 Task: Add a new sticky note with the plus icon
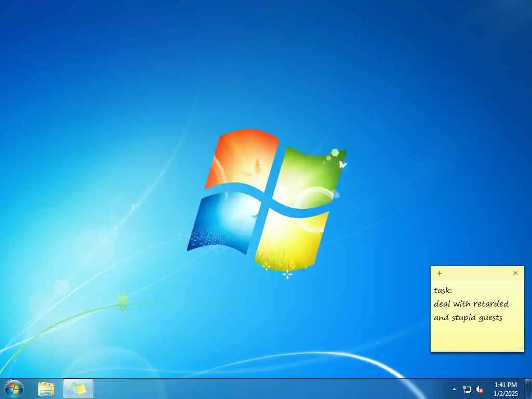[x=440, y=273]
